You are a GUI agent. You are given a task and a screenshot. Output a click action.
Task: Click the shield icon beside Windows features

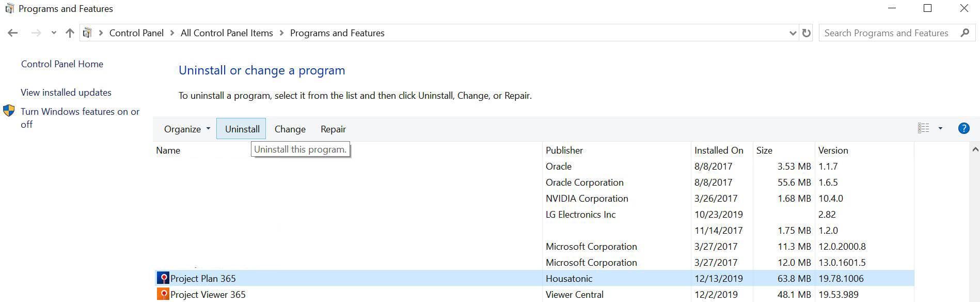[9, 111]
